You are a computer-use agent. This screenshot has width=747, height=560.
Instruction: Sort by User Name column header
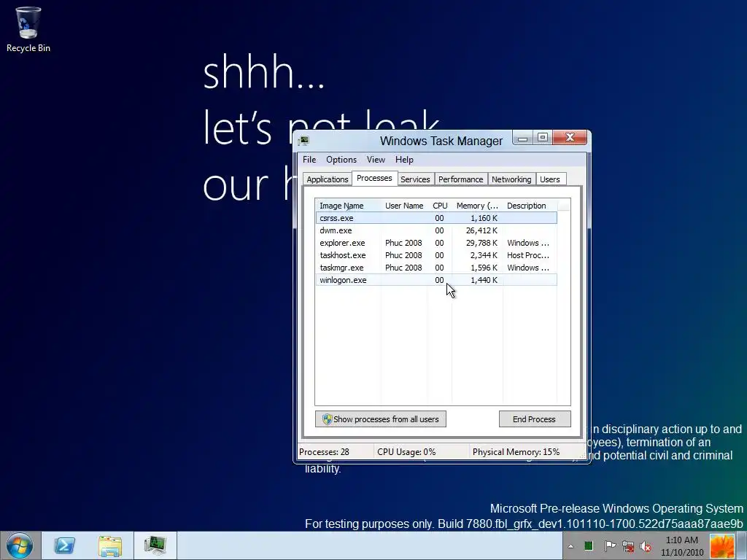click(x=404, y=206)
